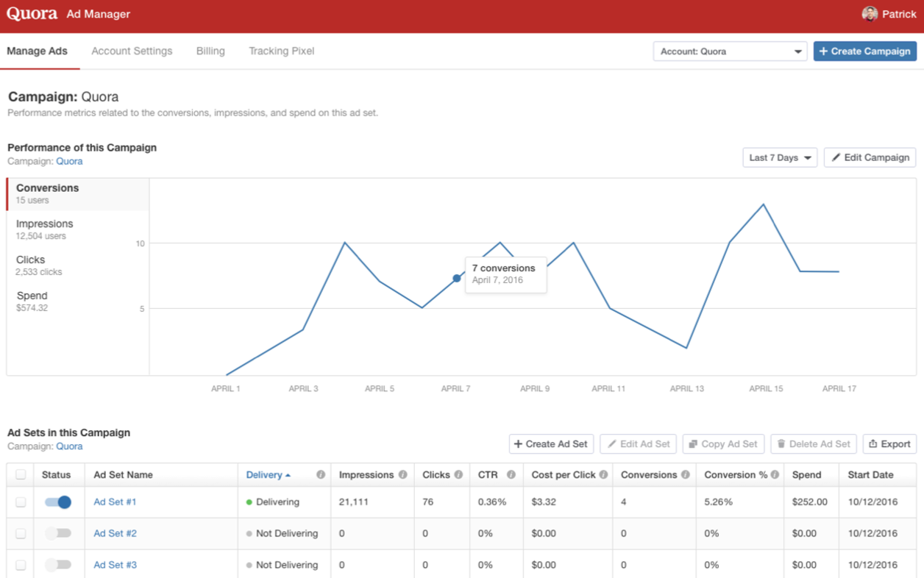Click info icon next to CTR column
Image resolution: width=924 pixels, height=578 pixels.
click(511, 475)
